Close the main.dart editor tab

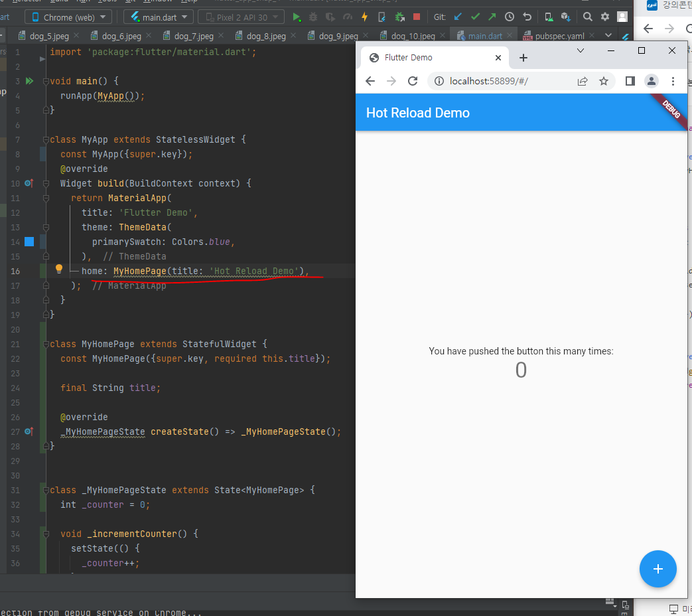coord(510,35)
